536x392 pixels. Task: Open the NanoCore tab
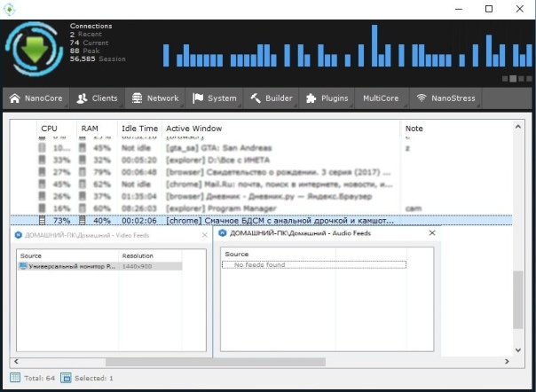35,98
